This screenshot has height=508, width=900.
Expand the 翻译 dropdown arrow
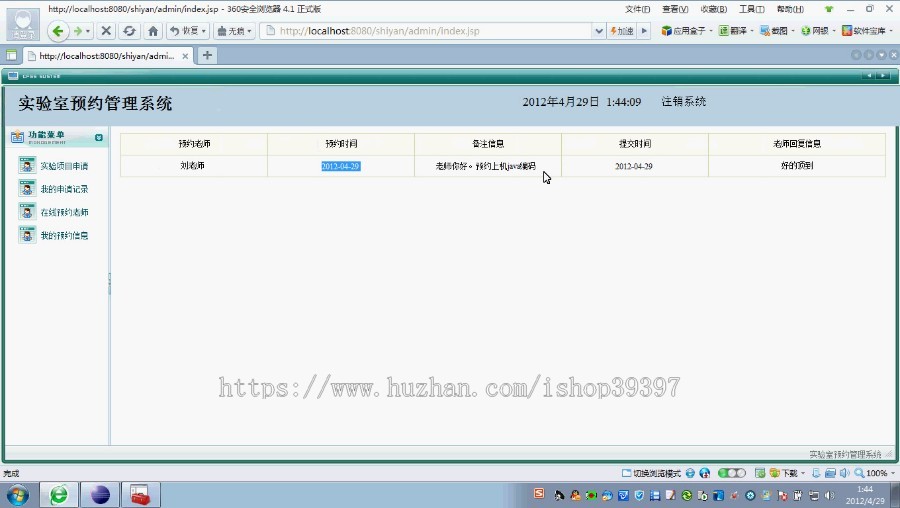752,31
